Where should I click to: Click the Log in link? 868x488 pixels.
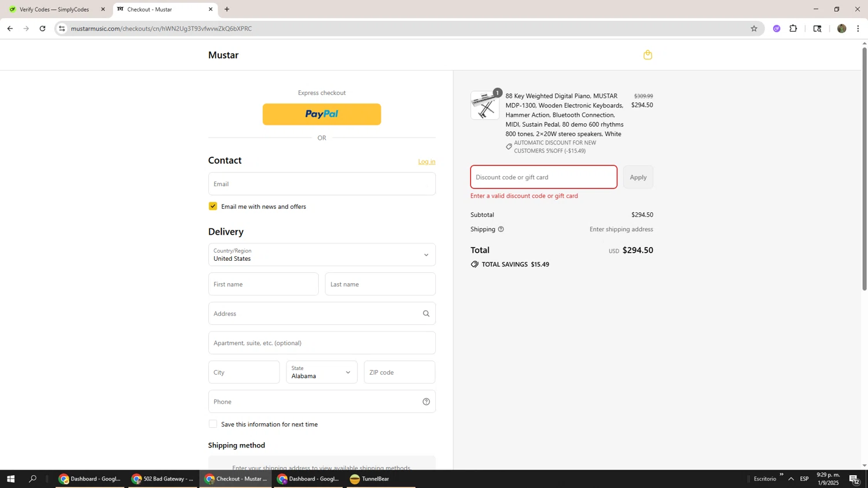coord(426,161)
